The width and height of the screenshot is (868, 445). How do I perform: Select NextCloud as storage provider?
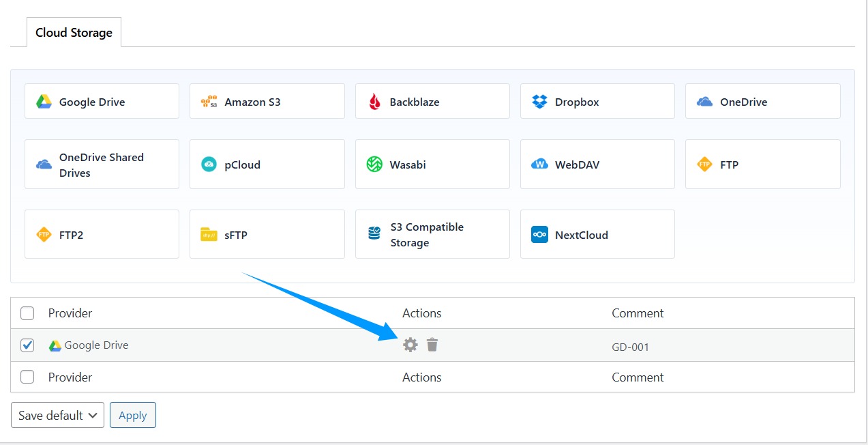[x=597, y=234]
